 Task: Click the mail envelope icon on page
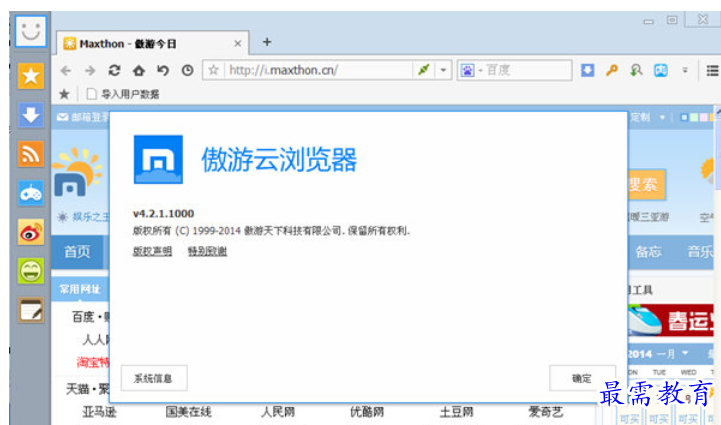[62, 117]
